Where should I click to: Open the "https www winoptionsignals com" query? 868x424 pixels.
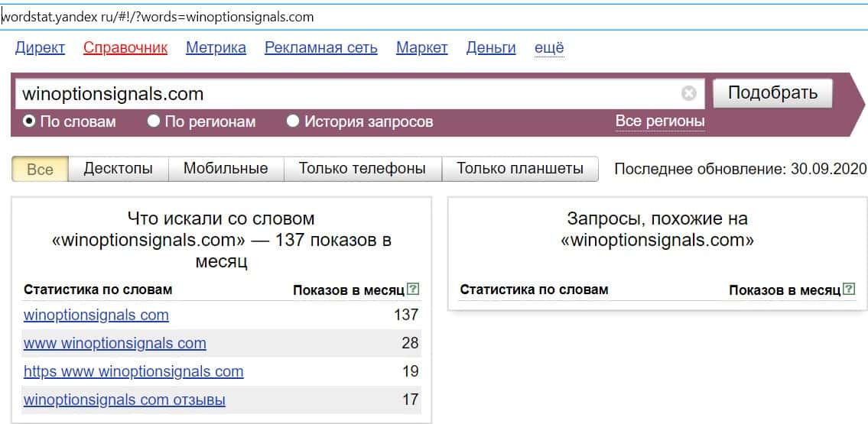[x=133, y=371]
